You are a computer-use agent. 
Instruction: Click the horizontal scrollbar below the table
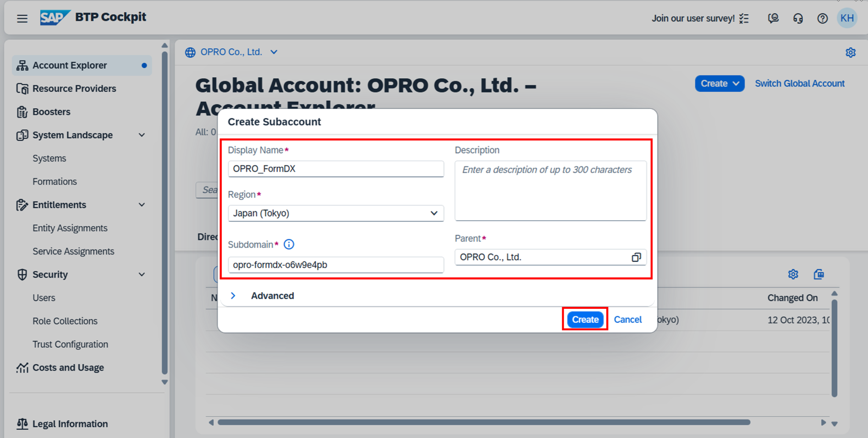tap(483, 422)
